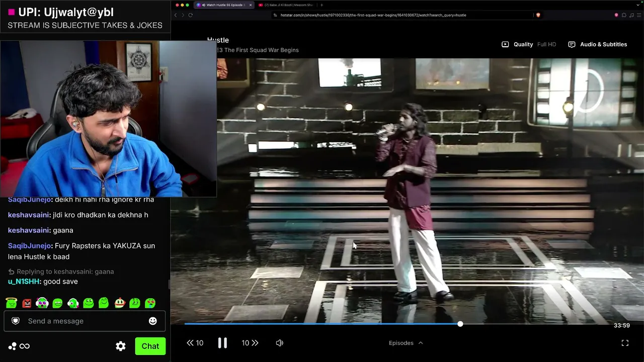Jump to replied message from keshavsaini
The image size is (644, 362).
pyautogui.click(x=61, y=271)
